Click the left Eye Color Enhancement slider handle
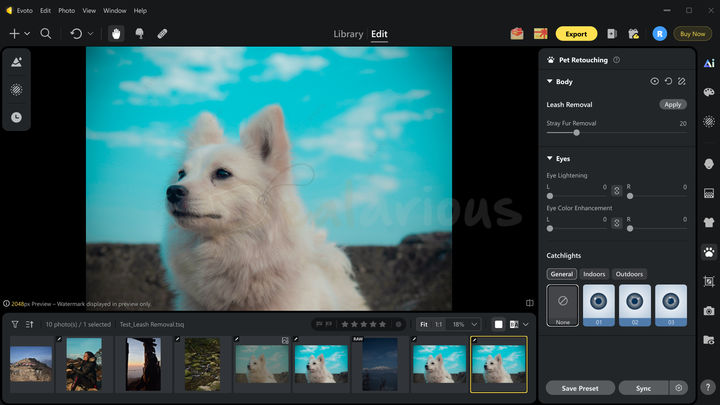The image size is (720, 405). (550, 229)
